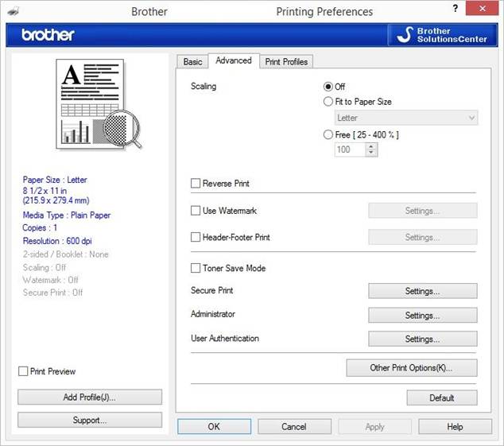Click the title bar help question mark
504x446 pixels.
tap(456, 8)
